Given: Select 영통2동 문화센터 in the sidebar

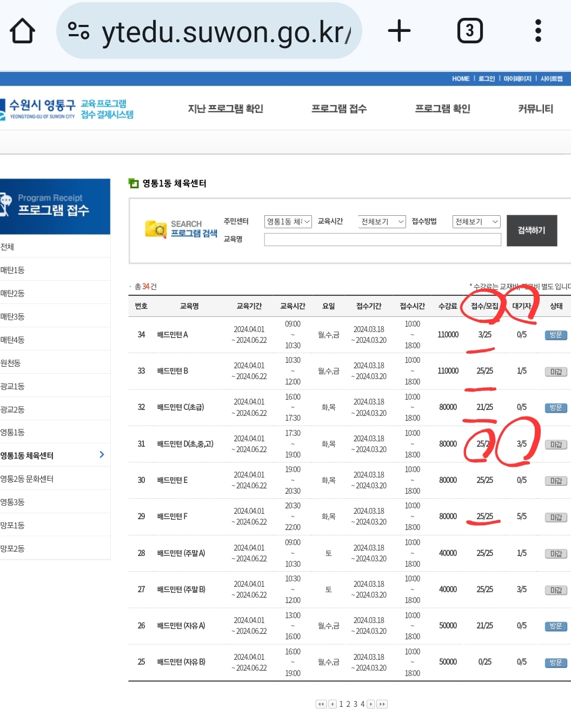Looking at the screenshot, I should coord(27,479).
